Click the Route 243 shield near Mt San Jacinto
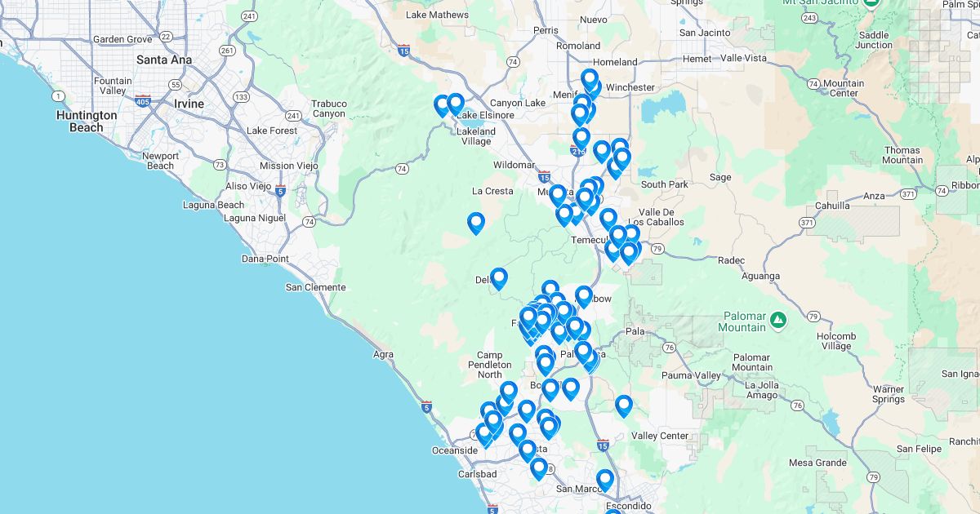The width and height of the screenshot is (980, 514). (810, 17)
